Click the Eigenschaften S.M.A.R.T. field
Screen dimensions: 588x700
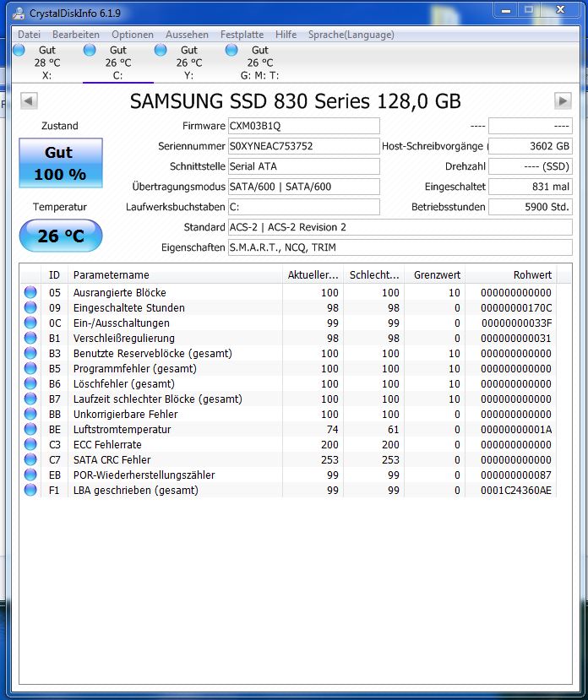coord(400,247)
